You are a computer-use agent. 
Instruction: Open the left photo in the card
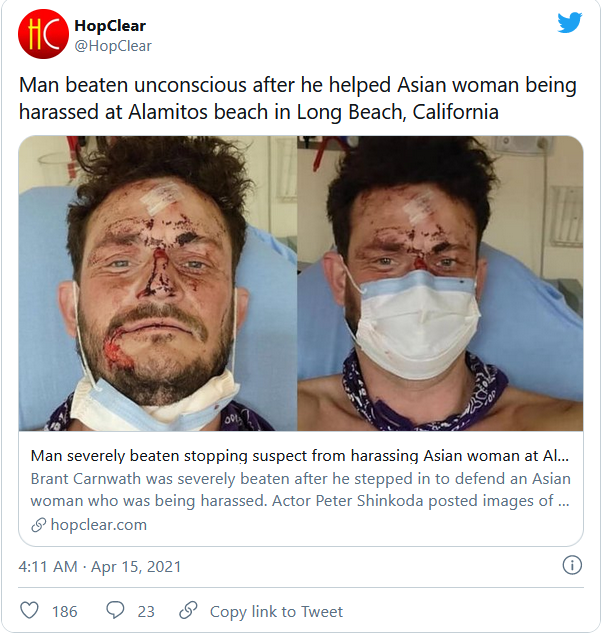click(159, 284)
